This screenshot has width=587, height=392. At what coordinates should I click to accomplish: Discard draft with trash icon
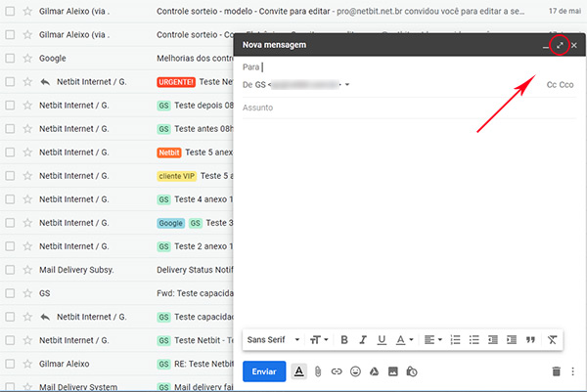[557, 371]
